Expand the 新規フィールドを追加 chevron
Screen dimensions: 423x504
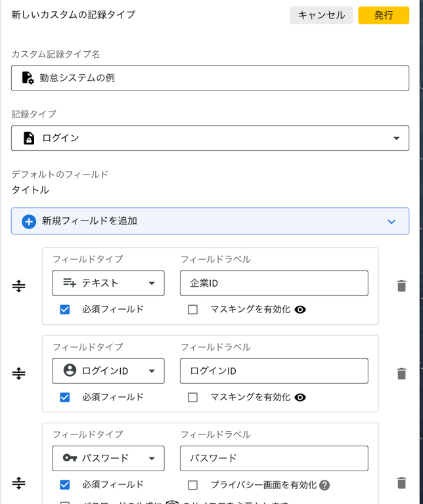point(391,222)
